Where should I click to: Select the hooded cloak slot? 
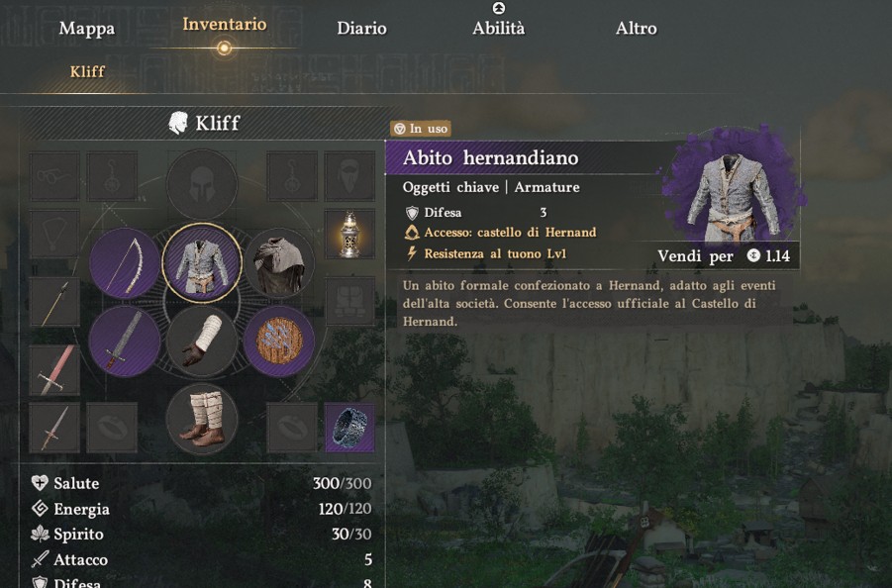[279, 264]
